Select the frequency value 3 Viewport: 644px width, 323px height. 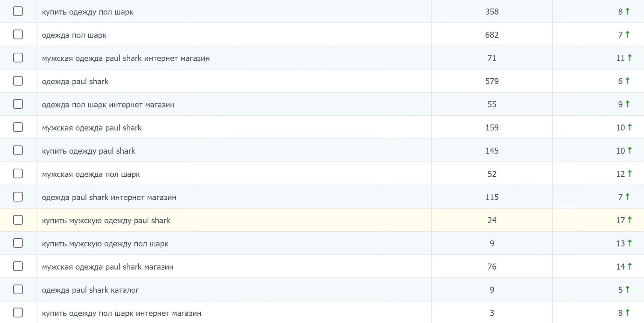492,313
